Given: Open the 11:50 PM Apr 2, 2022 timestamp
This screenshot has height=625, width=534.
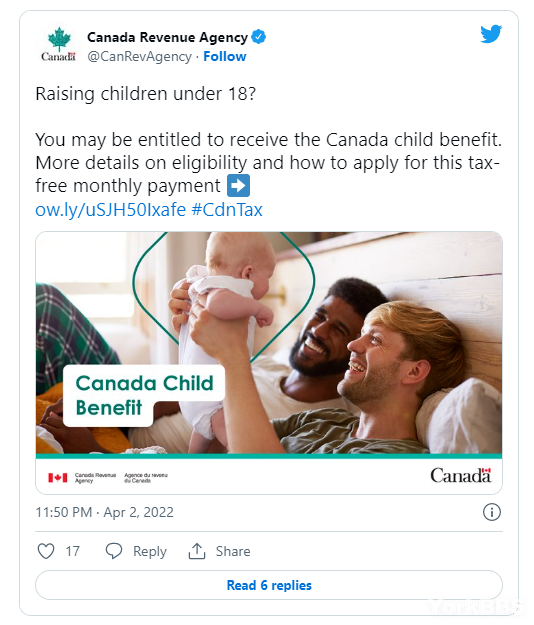Looking at the screenshot, I should click(x=104, y=512).
